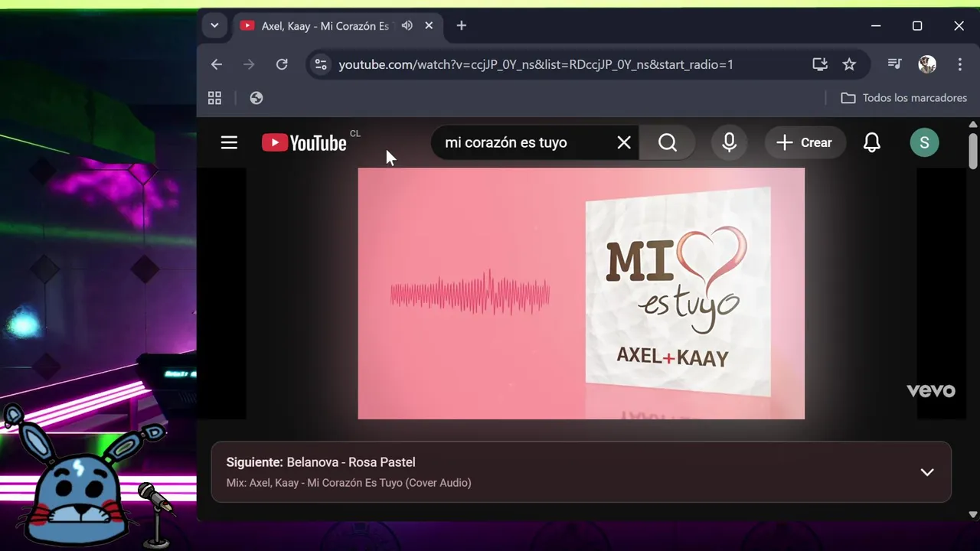980x551 pixels.
Task: Click the youtube.com URL address field
Action: pos(536,64)
